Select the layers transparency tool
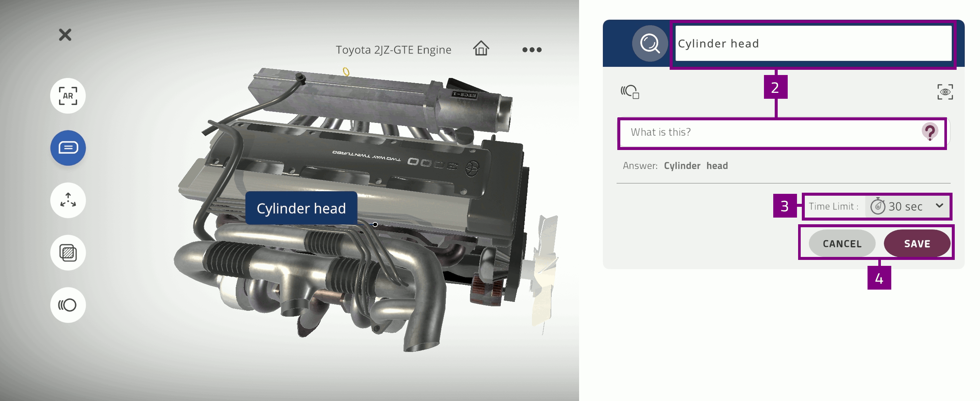Image resolution: width=980 pixels, height=401 pixels. tap(68, 252)
